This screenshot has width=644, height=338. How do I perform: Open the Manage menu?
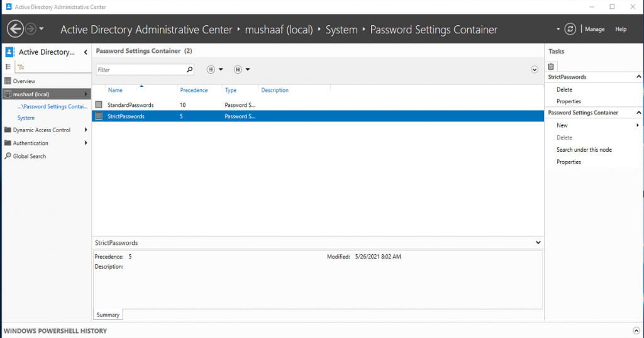click(x=594, y=29)
